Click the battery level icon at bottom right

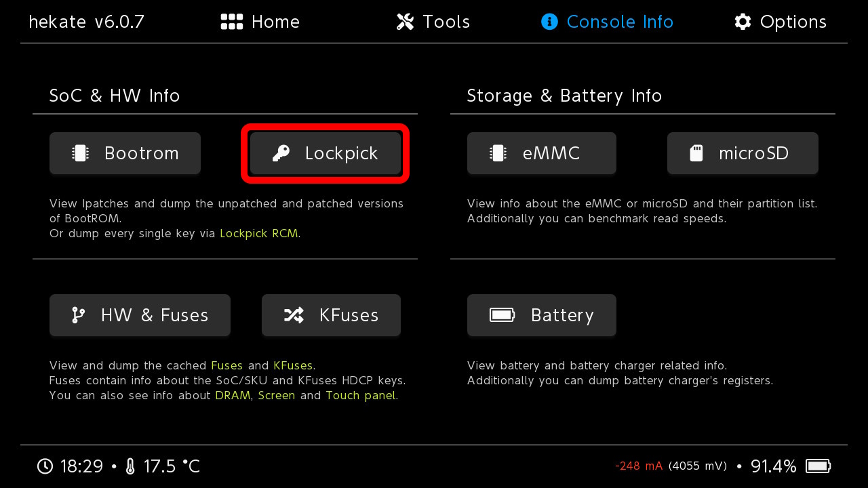818,466
